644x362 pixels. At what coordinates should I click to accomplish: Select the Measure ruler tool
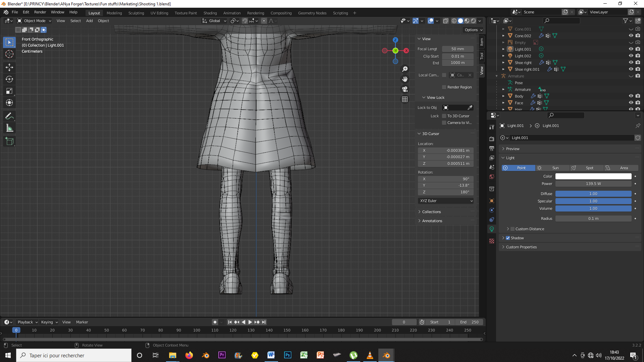(9, 128)
